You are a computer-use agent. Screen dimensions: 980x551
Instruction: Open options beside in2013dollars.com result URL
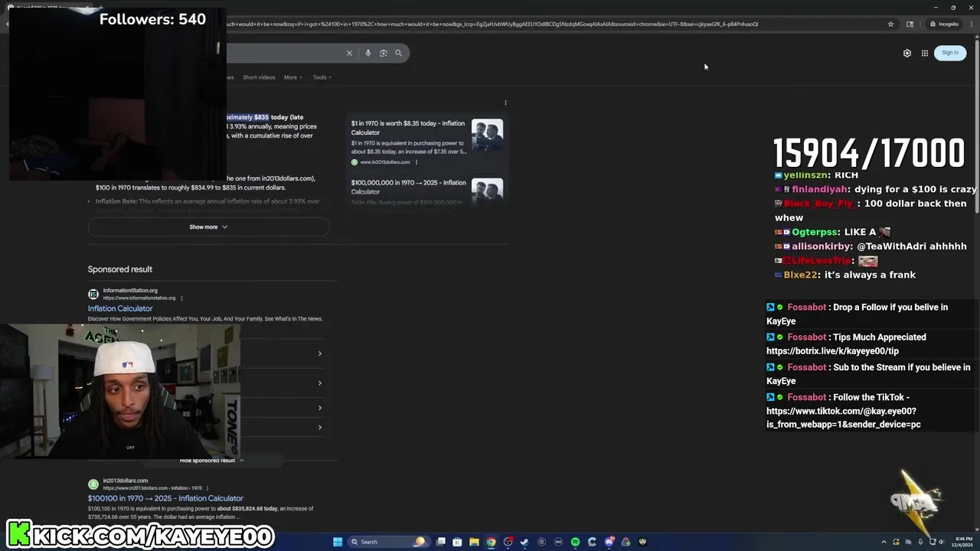(x=208, y=488)
